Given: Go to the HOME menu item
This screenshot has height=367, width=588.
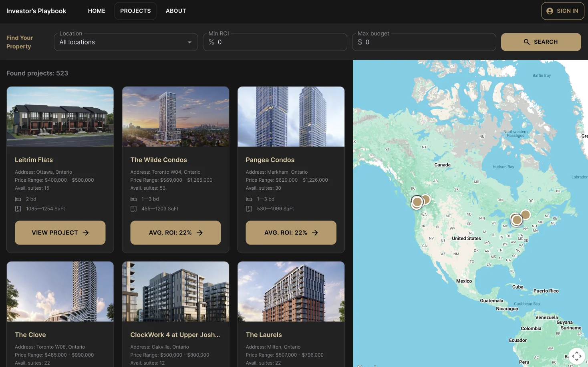Looking at the screenshot, I should [x=97, y=11].
